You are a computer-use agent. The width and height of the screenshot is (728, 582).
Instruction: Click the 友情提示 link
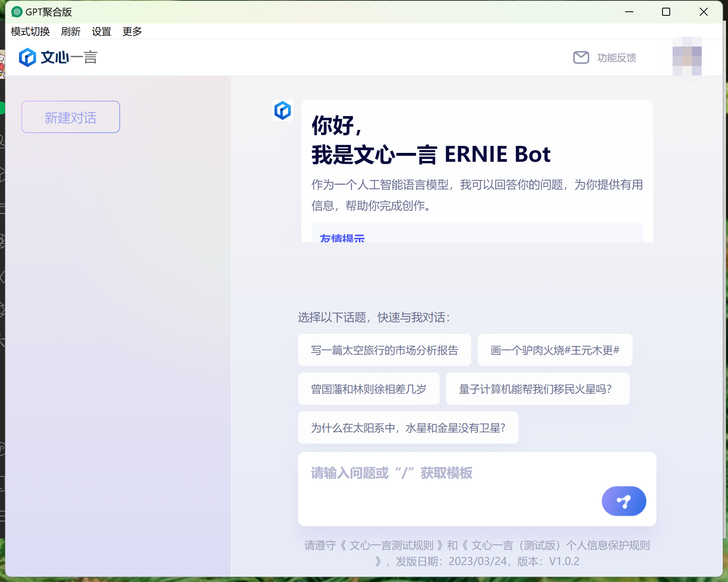pyautogui.click(x=341, y=238)
